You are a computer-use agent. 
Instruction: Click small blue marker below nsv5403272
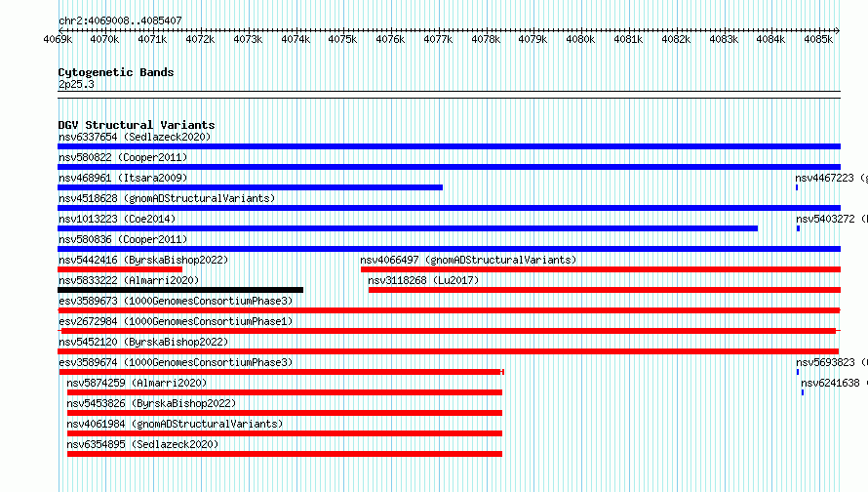(798, 228)
